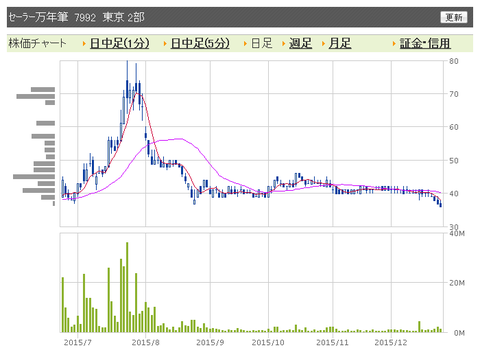Click the 2015/11 date axis label
The width and height of the screenshot is (480, 361).
[332, 342]
